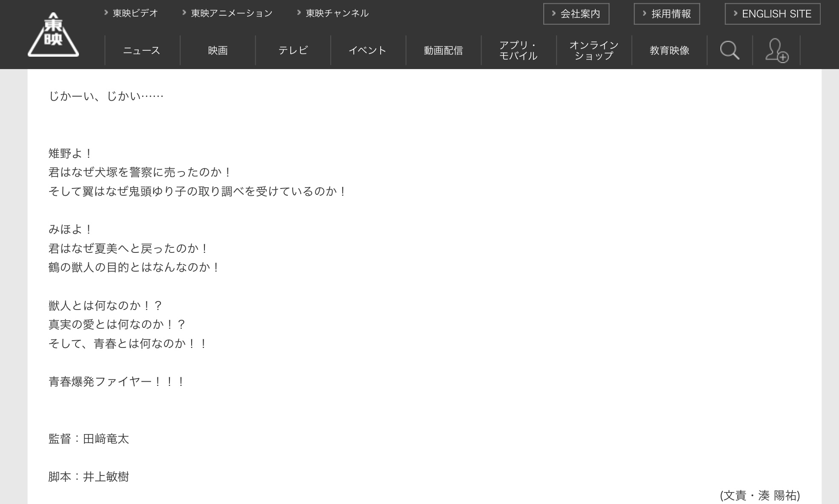
Task: Open the 東映チャンネル link
Action: [333, 13]
